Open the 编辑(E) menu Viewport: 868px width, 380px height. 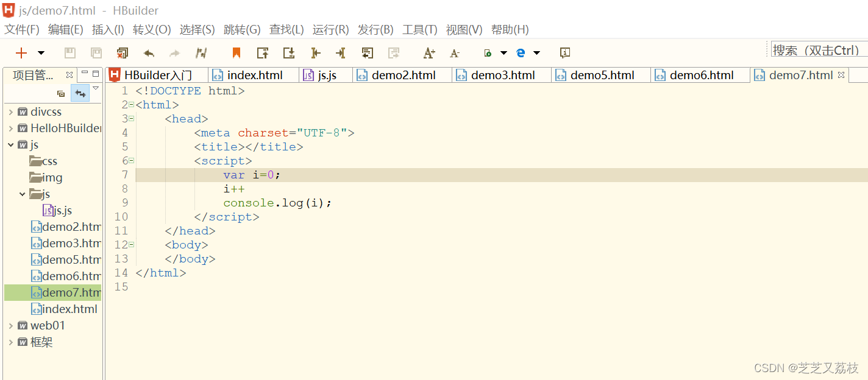(66, 29)
